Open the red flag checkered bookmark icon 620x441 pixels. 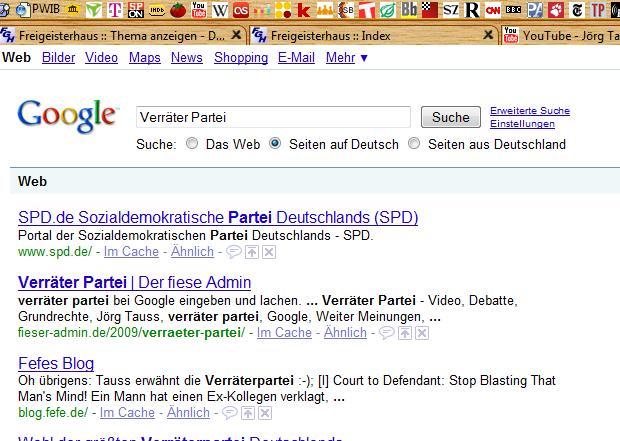click(429, 10)
